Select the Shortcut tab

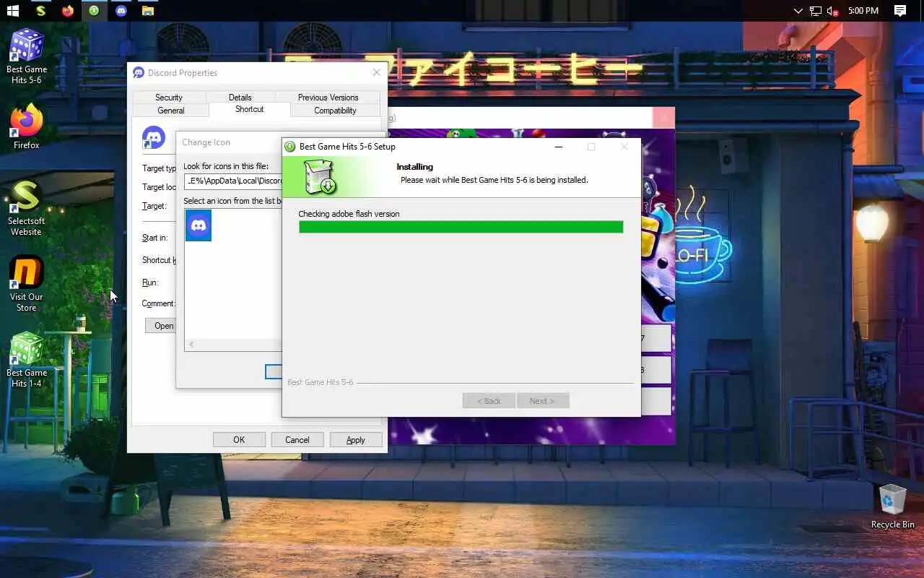(249, 109)
